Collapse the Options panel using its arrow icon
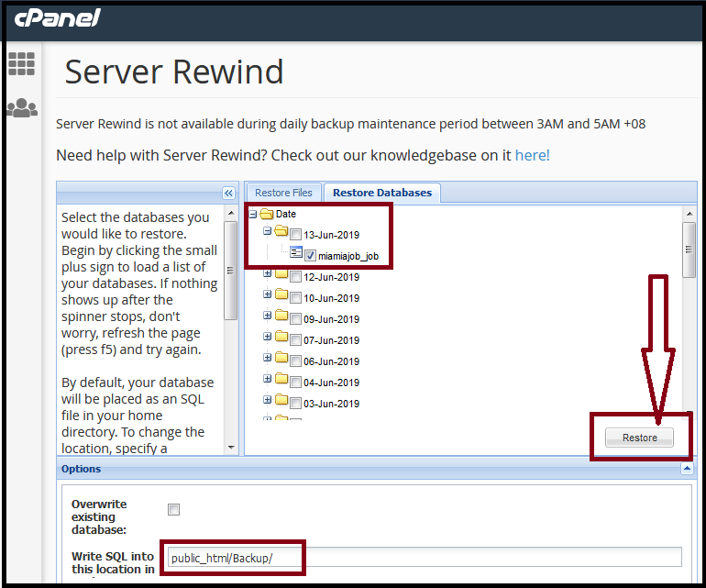Viewport: 706px width, 588px height. point(687,469)
